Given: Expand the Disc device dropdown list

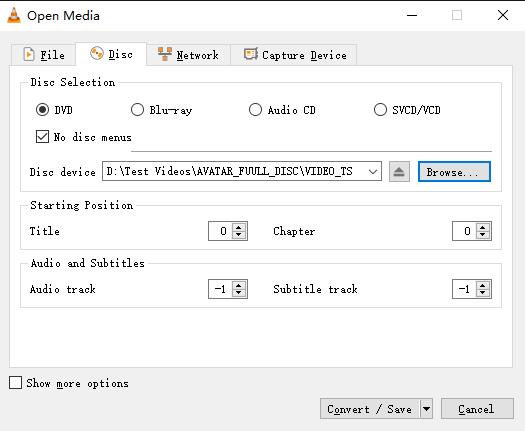Looking at the screenshot, I should click(373, 171).
